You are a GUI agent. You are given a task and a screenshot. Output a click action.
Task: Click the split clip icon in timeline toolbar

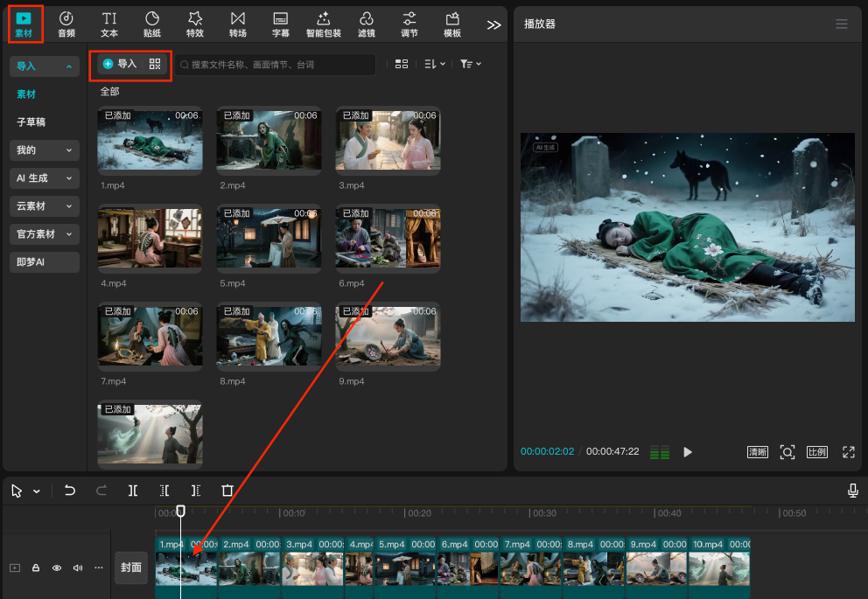[133, 491]
